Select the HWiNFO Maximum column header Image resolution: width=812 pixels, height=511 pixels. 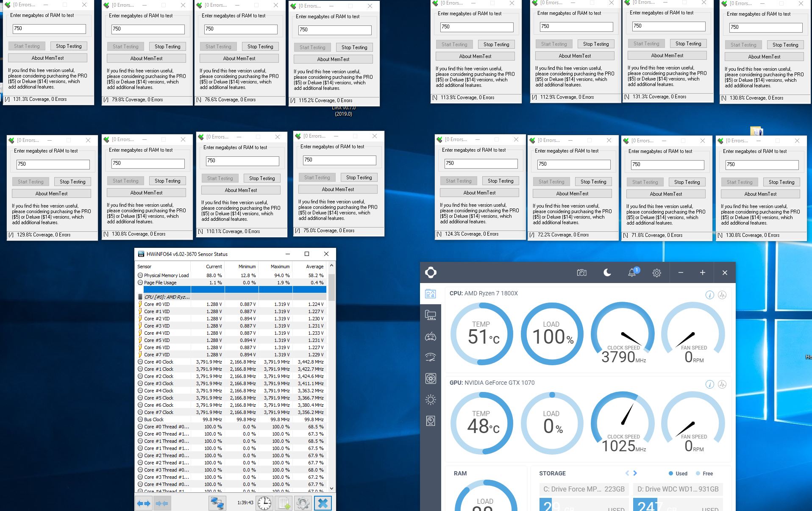coord(275,267)
